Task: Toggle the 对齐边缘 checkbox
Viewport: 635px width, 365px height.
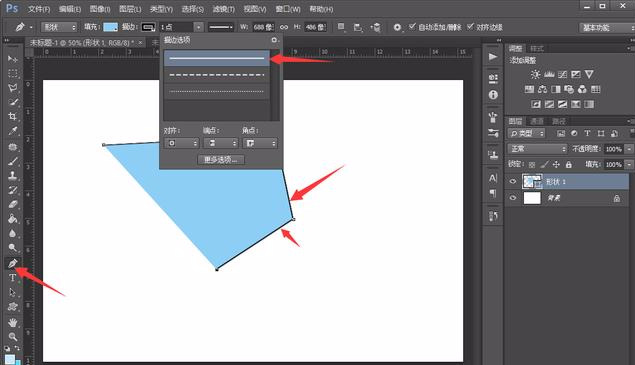Action: click(470, 27)
